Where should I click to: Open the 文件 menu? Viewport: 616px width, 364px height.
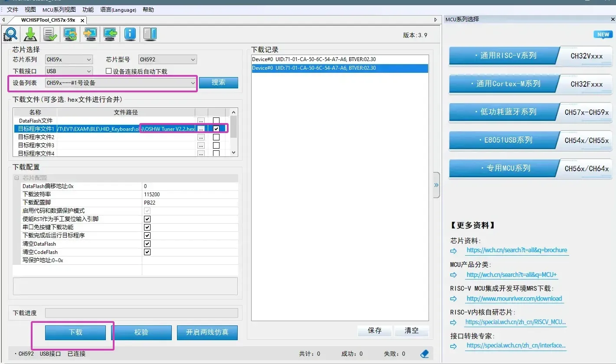[12, 10]
